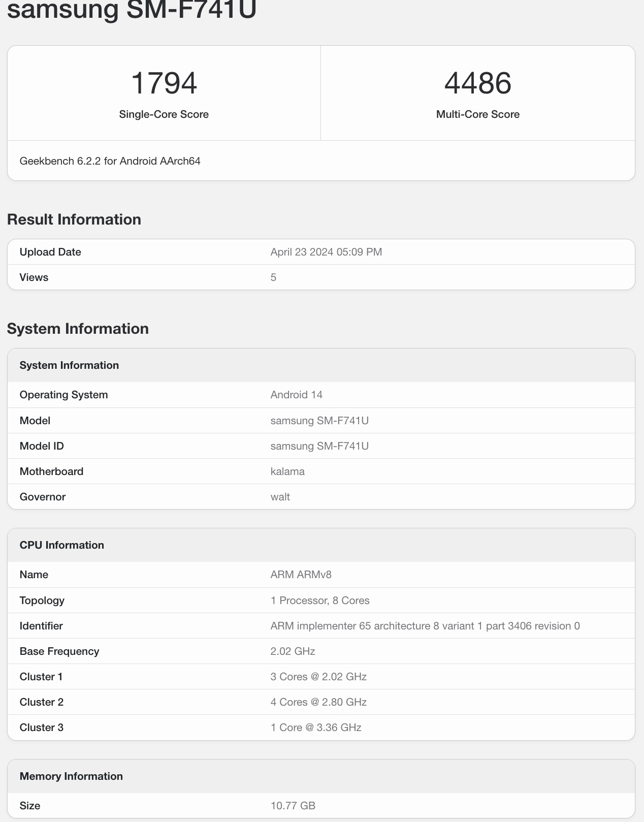Click the walt governor value
The image size is (644, 822).
280,497
